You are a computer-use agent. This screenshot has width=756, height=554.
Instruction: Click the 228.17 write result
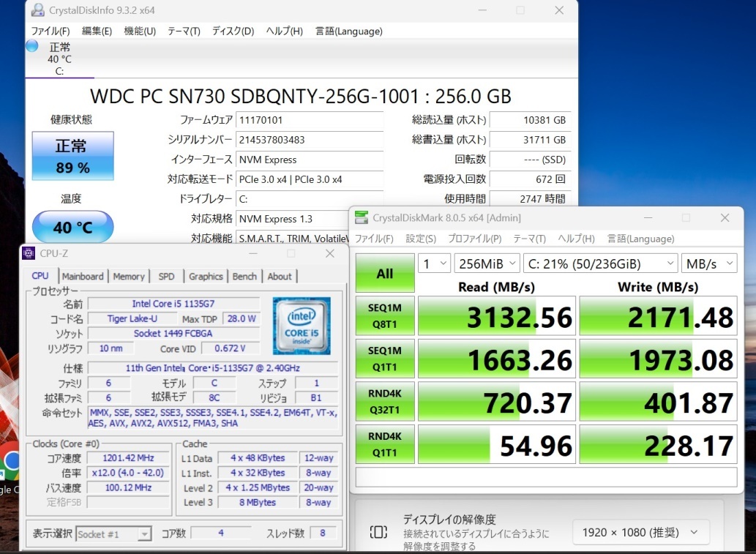(x=658, y=444)
